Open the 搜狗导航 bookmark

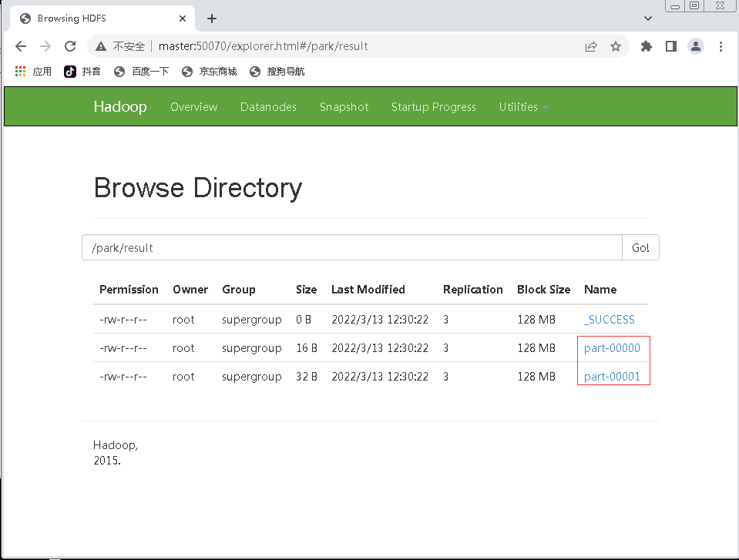coord(277,71)
